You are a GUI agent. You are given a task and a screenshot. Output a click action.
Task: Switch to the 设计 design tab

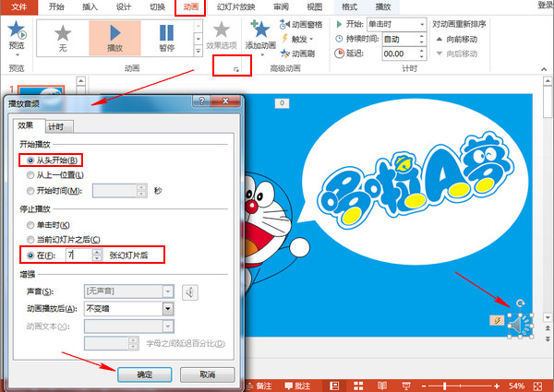pos(124,7)
